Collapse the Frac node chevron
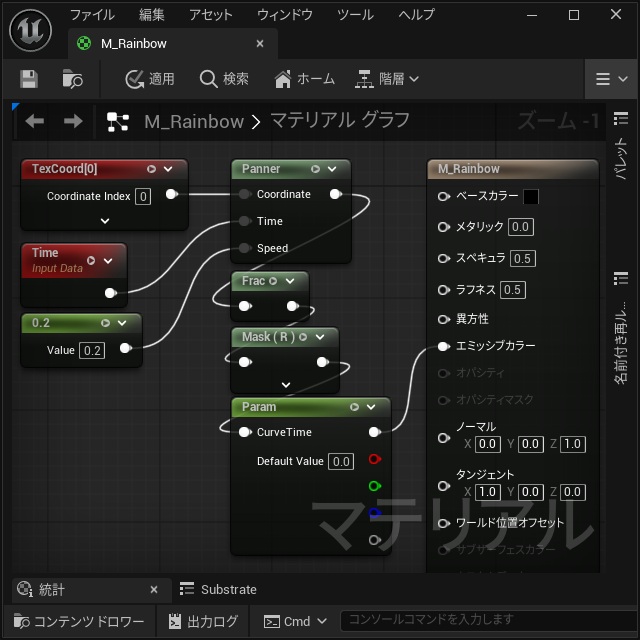The image size is (640, 640). pyautogui.click(x=290, y=281)
